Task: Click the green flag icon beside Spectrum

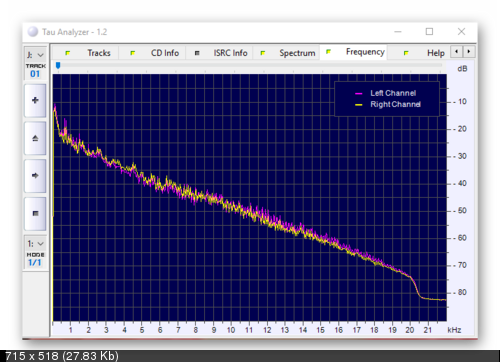Action: click(263, 53)
